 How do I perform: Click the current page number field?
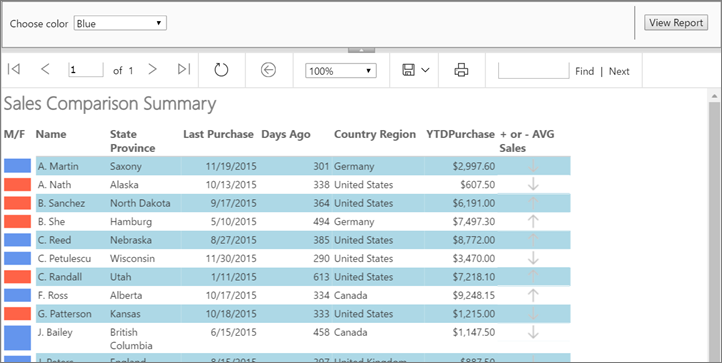coord(86,70)
